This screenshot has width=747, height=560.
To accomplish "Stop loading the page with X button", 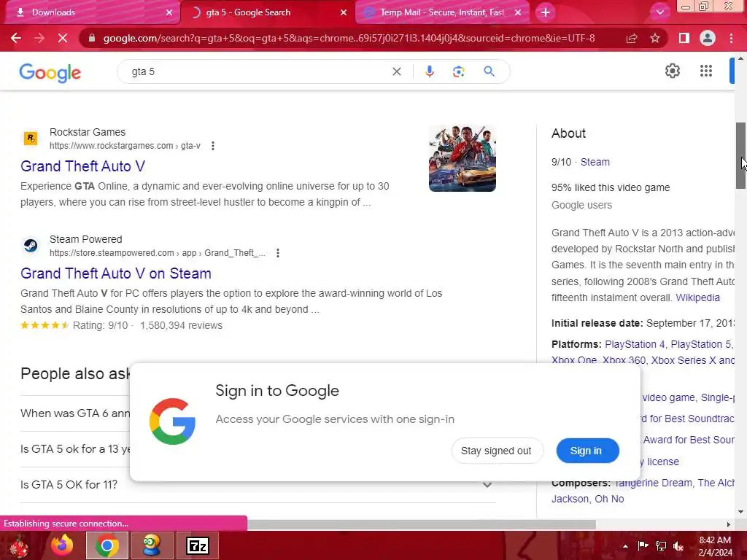I will point(63,38).
